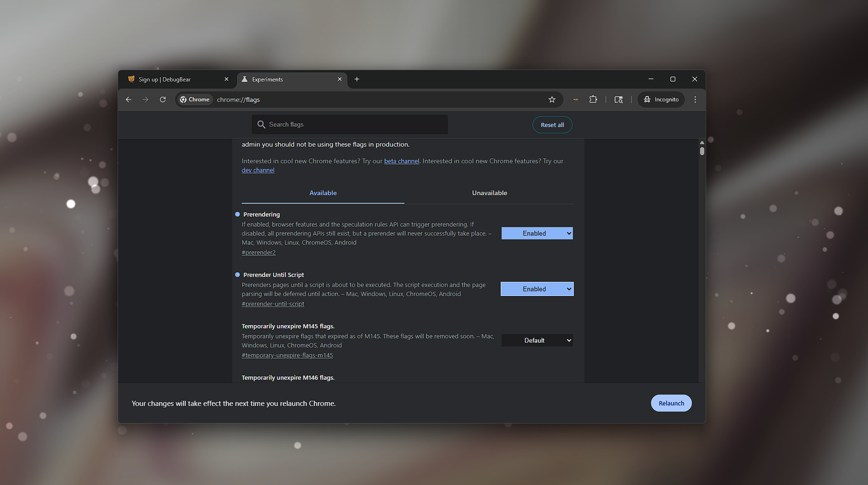Open the three-dot Chrome menu
Screen dimensions: 868x485
click(x=695, y=99)
